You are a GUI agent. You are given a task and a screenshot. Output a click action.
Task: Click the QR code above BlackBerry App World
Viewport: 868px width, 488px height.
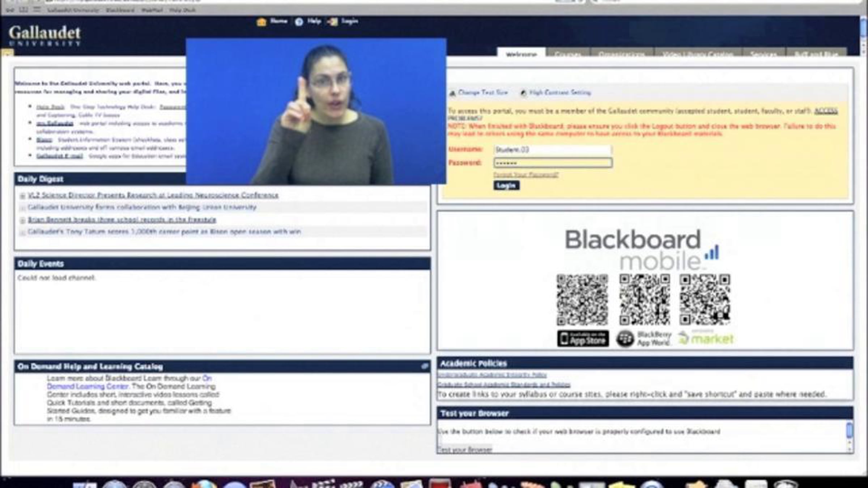pyautogui.click(x=644, y=300)
